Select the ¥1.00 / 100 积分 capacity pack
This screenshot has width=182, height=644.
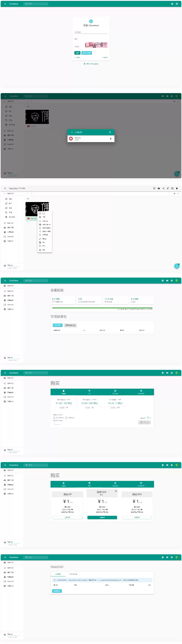click(64, 403)
